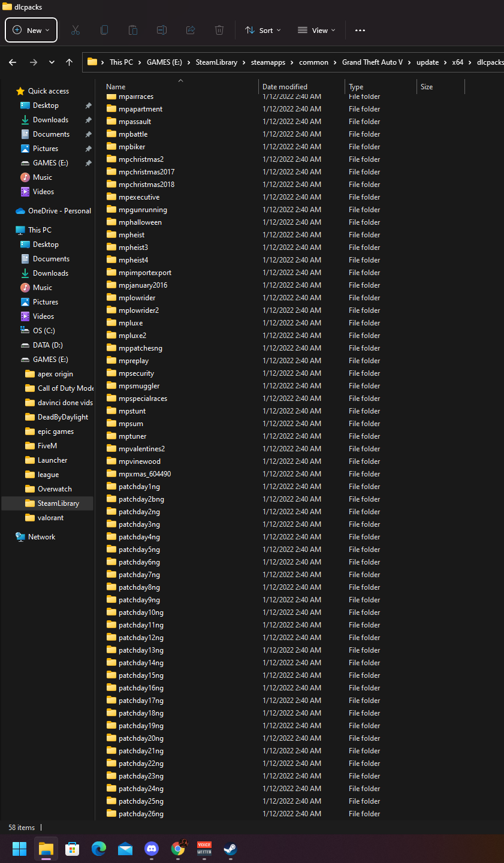Select the patchday26ng folder
The height and width of the screenshot is (863, 504).
[x=141, y=814]
